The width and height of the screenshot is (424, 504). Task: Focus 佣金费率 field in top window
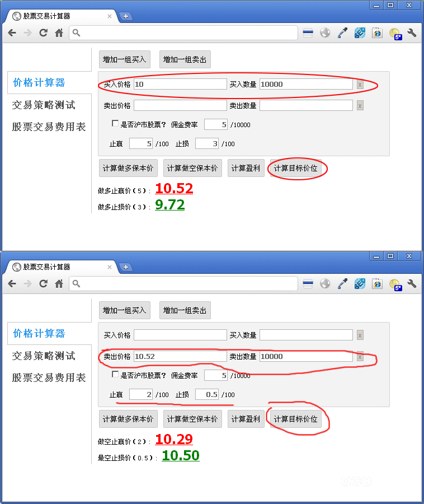tap(216, 125)
